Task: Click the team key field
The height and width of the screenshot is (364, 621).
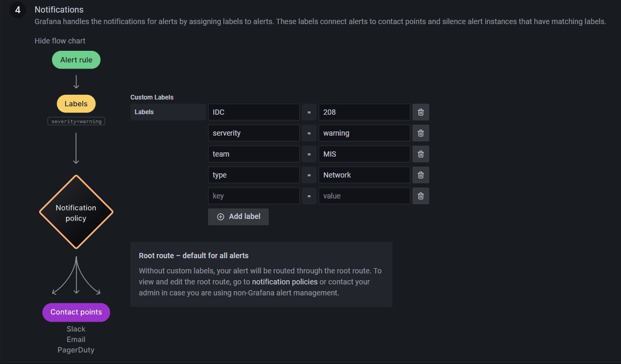Action: coord(254,154)
